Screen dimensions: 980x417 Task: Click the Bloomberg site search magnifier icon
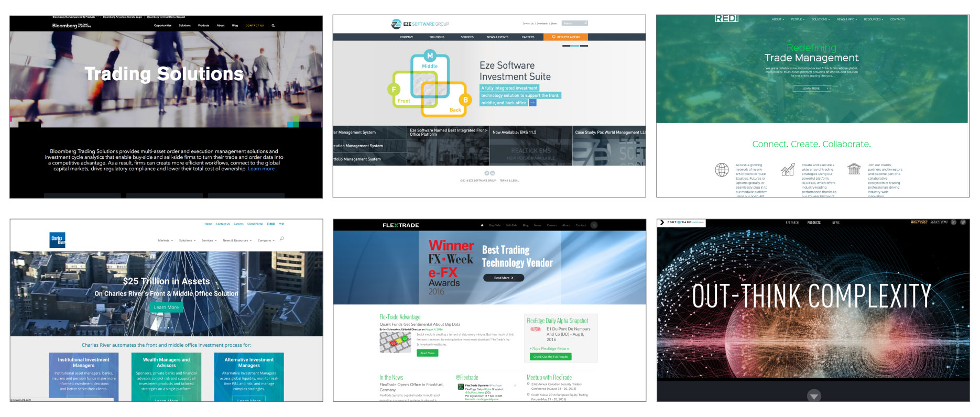point(273,26)
